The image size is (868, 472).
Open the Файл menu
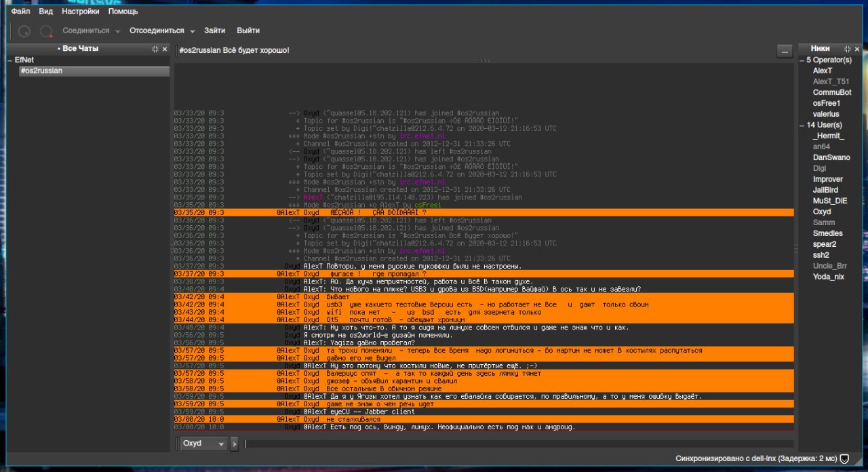[x=20, y=12]
